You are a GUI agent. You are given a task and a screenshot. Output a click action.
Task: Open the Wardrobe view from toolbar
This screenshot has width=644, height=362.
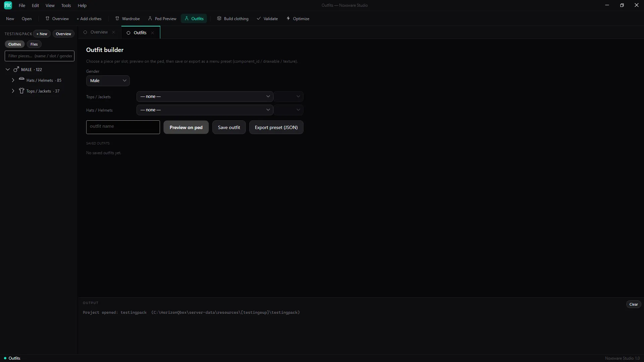[x=127, y=19]
